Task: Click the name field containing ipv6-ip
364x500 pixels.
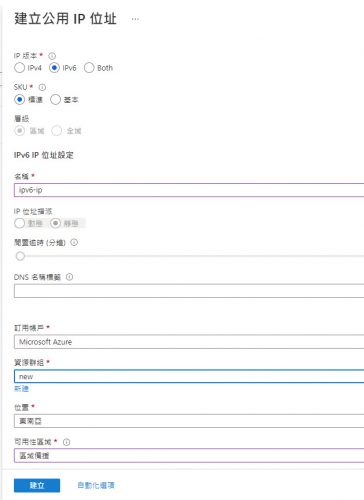Action: (x=189, y=190)
